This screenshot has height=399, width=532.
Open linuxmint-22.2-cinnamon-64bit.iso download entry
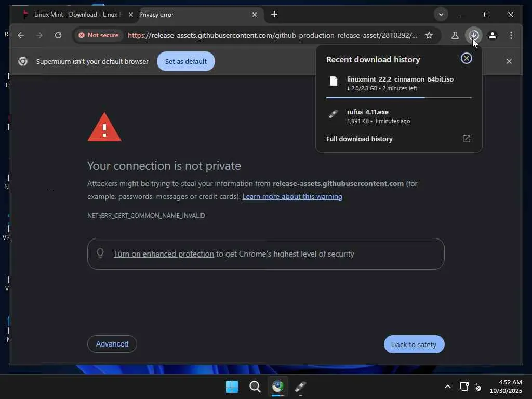click(399, 84)
